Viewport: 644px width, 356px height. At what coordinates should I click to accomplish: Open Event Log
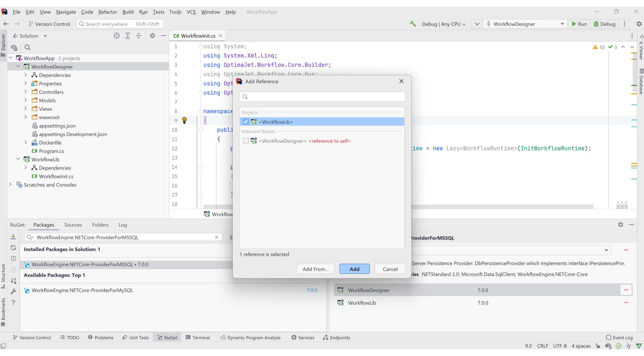pyautogui.click(x=619, y=337)
